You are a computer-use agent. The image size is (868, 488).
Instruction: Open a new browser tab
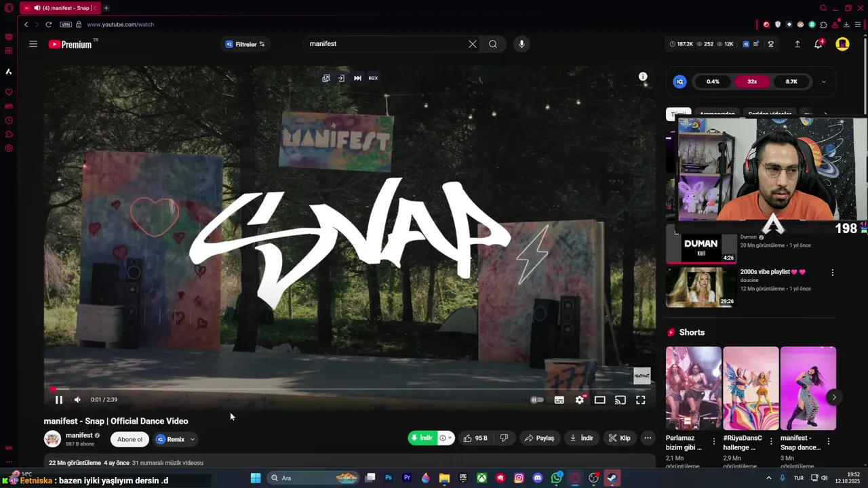click(x=106, y=8)
